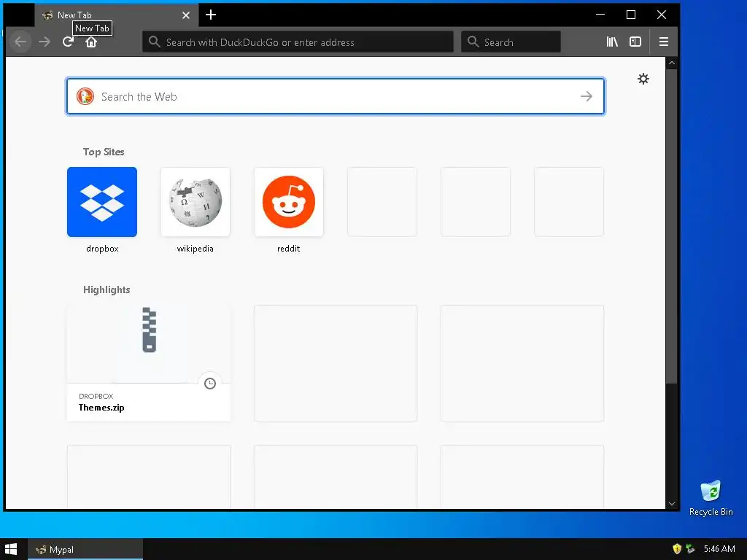Focus the address bar field

click(298, 42)
